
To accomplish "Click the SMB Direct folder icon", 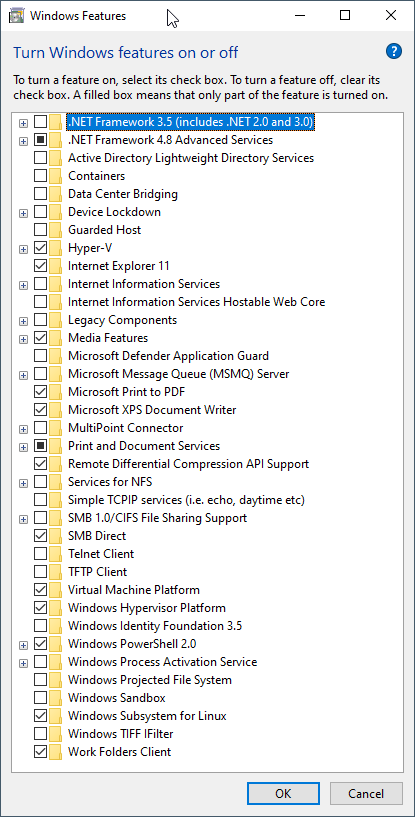I will 56,536.
